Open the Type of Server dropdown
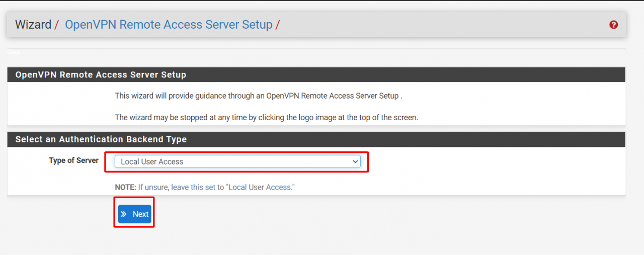The height and width of the screenshot is (255, 644). pyautogui.click(x=236, y=161)
